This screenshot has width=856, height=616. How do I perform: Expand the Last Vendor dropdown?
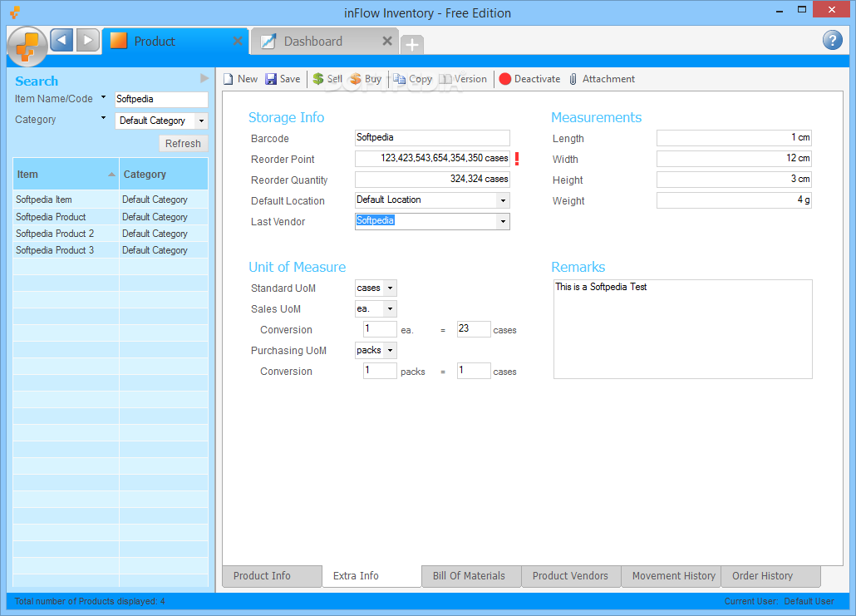click(503, 221)
